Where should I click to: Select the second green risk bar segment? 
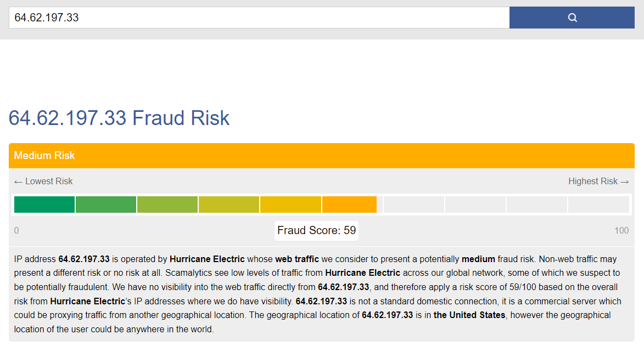point(106,205)
